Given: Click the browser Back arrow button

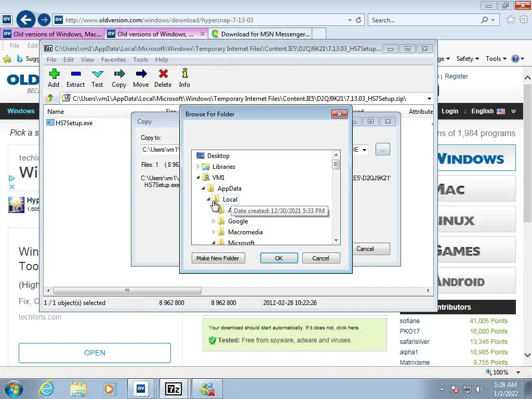Looking at the screenshot, I should (x=26, y=20).
